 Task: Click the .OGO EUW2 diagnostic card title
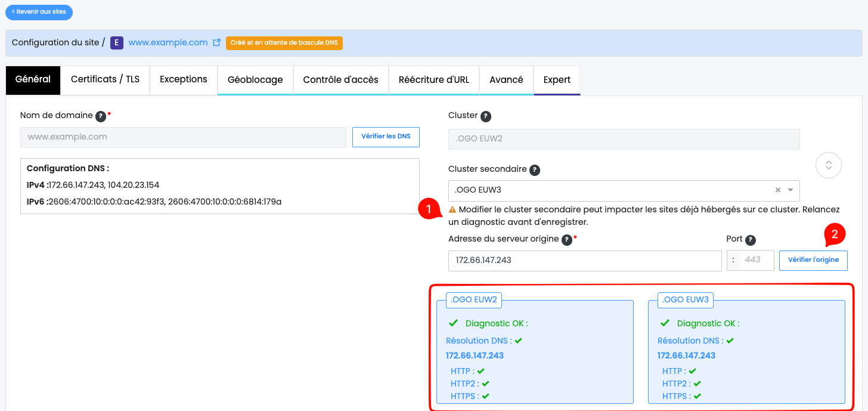coord(474,299)
